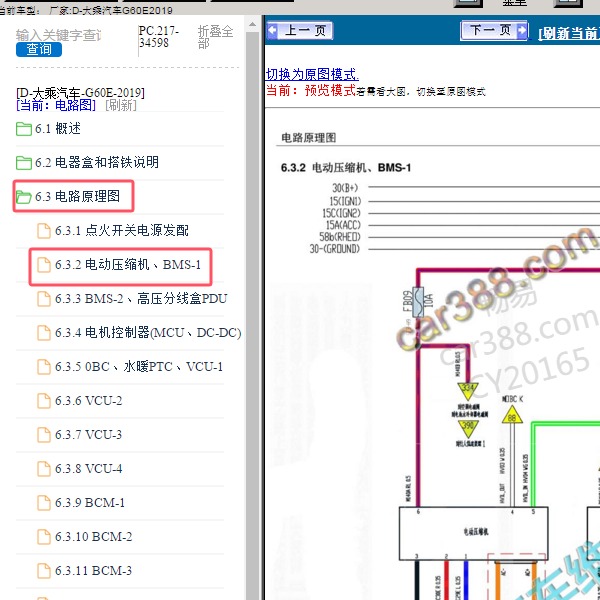Click the PC.217-34598 identifier text
The width and height of the screenshot is (600, 600).
pos(159,36)
